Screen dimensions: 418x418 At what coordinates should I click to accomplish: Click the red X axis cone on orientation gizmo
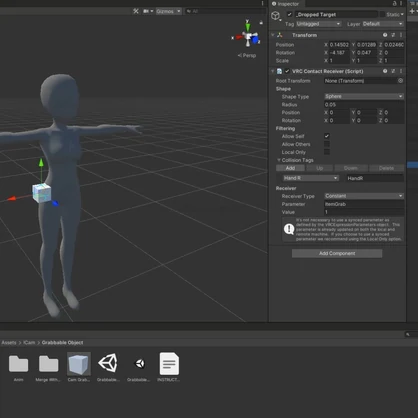(238, 37)
